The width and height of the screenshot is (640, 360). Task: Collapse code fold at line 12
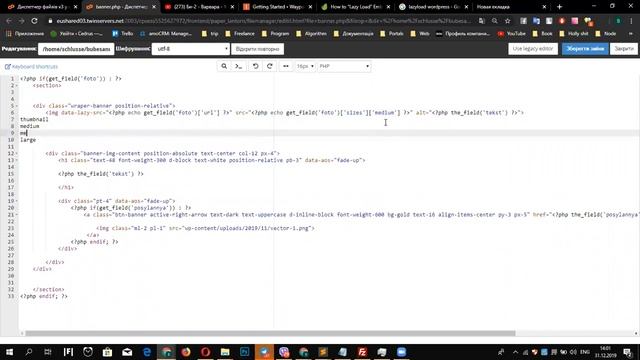(x=16, y=154)
